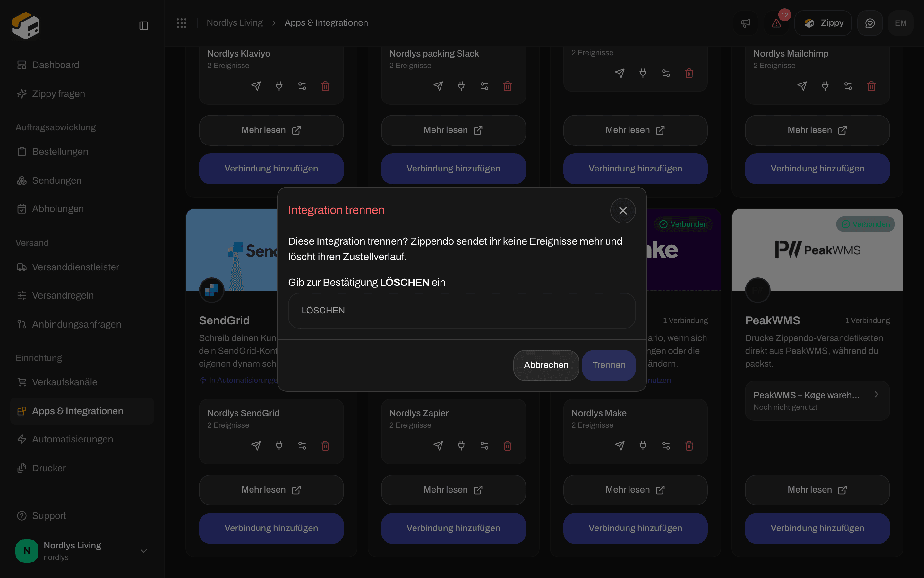Collapse the sidebar panel icon
The image size is (924, 578).
point(143,26)
